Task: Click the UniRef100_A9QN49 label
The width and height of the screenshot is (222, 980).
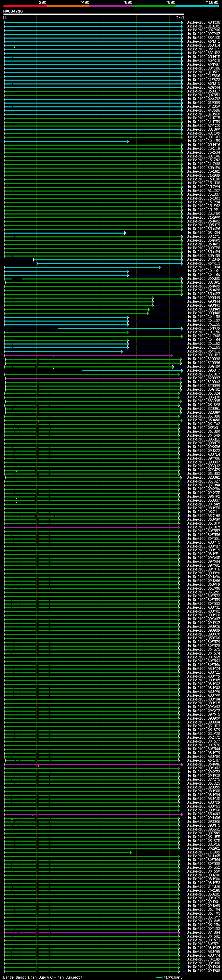Action: pyautogui.click(x=203, y=298)
